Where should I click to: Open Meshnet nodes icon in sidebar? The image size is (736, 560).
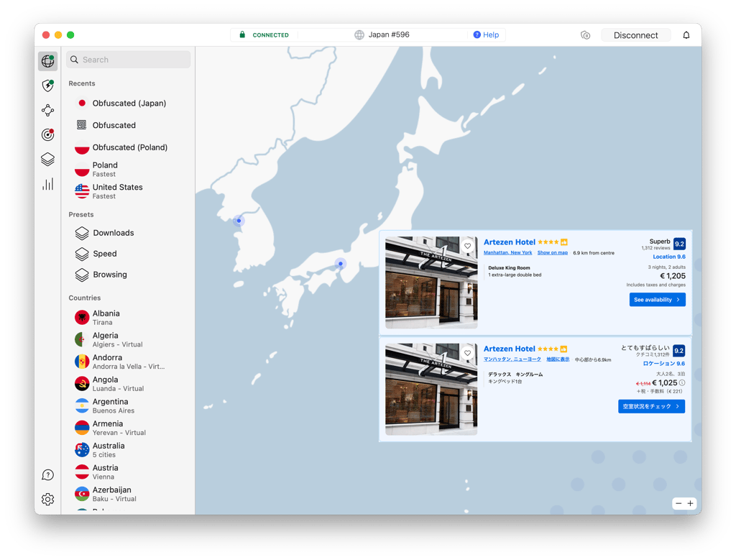click(48, 110)
